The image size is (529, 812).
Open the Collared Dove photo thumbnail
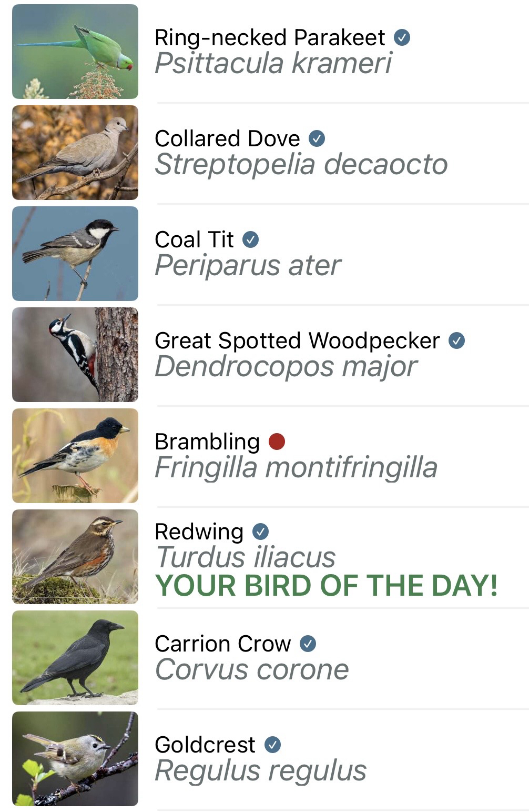75,153
